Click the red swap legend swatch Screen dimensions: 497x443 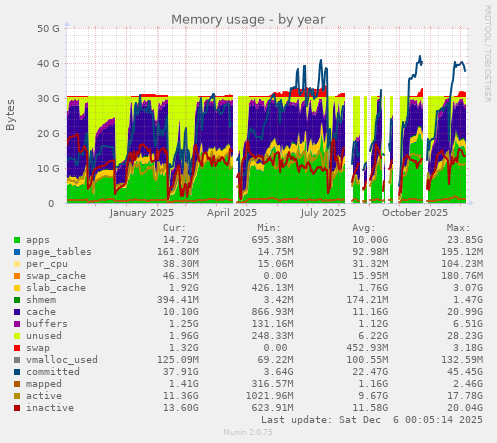click(17, 348)
